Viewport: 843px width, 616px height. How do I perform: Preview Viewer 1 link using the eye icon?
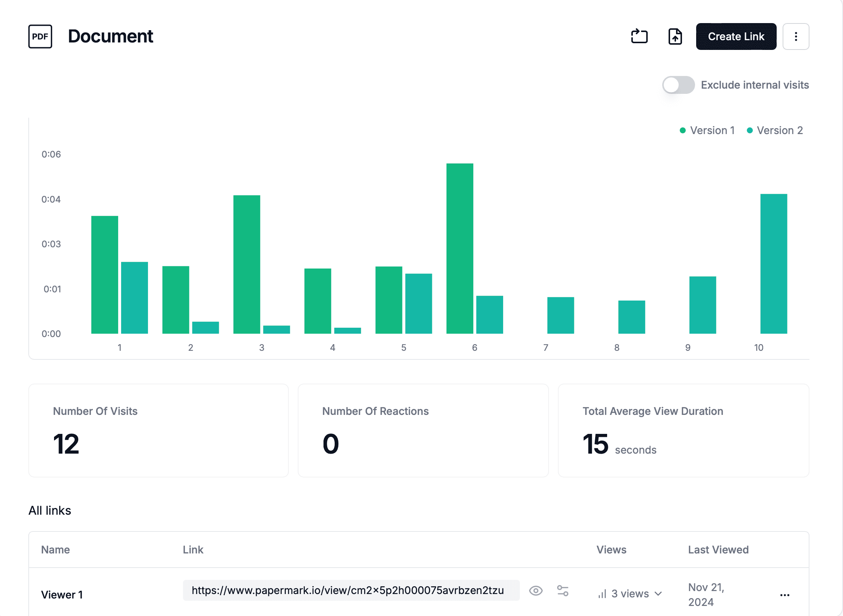click(x=536, y=591)
